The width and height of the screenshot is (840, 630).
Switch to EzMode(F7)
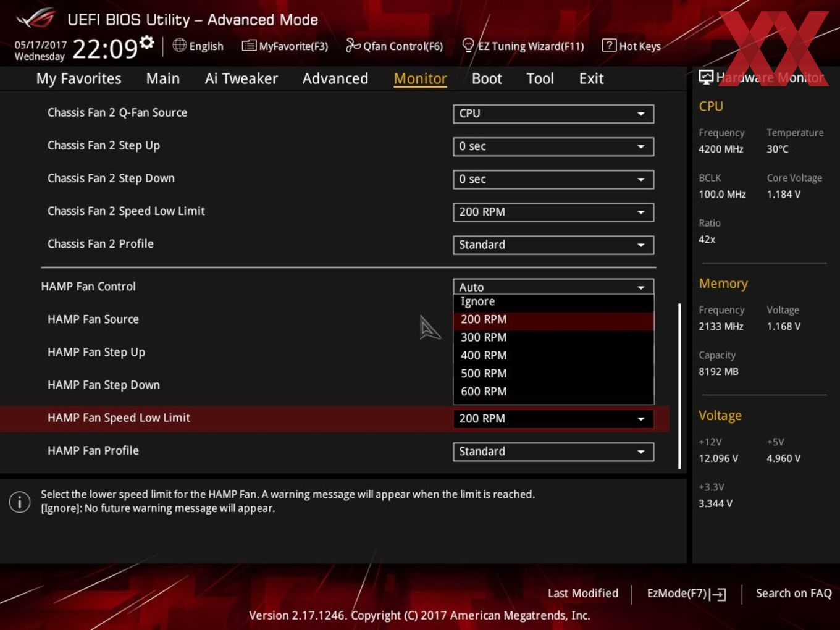(x=686, y=594)
